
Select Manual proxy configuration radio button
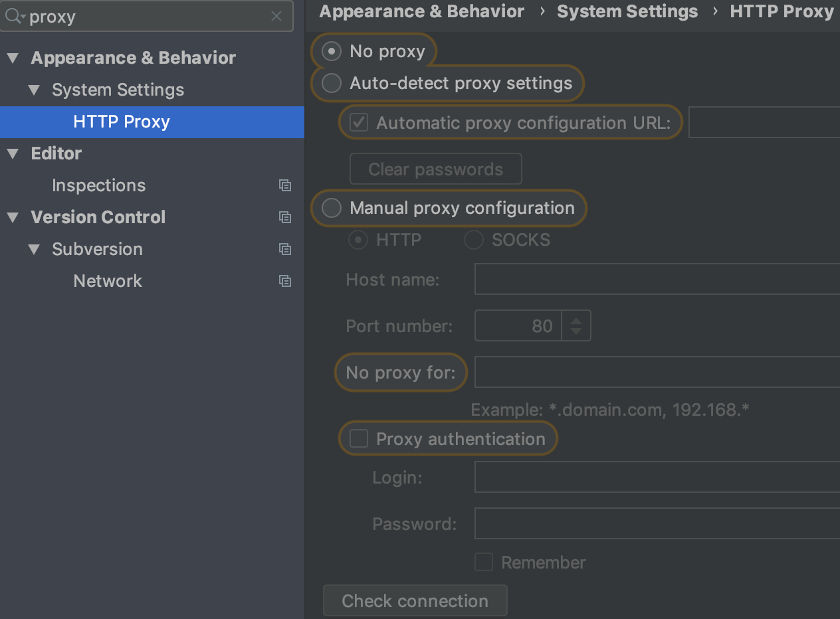point(331,208)
